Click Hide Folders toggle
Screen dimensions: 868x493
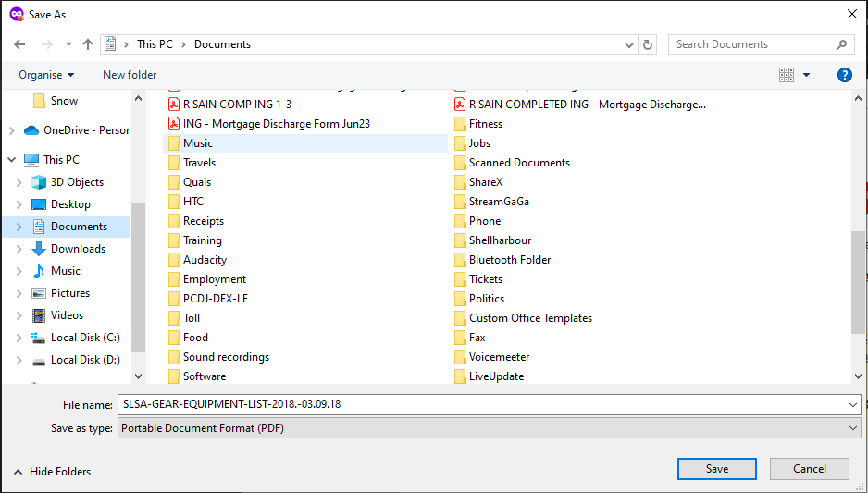pos(52,472)
